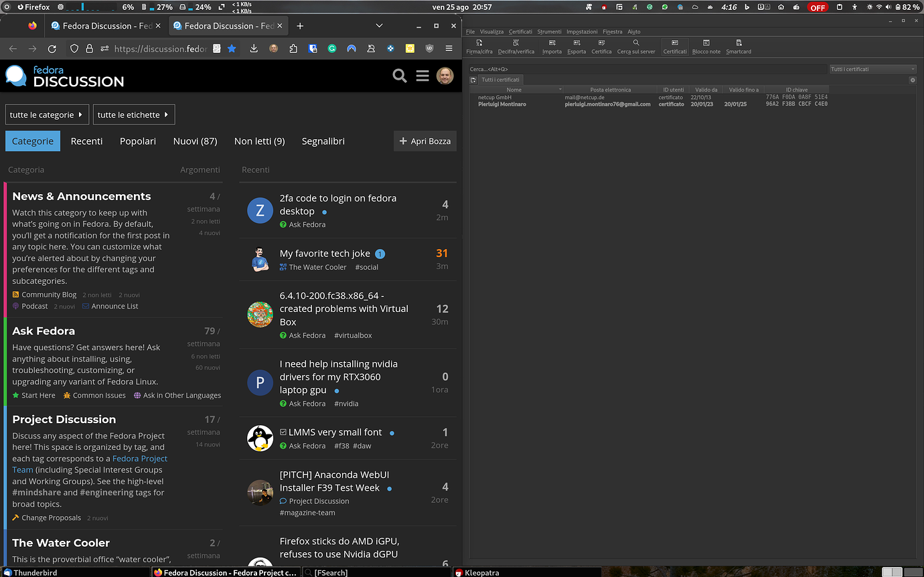Toggle tracking protection via the shield icon
The image size is (924, 577).
74,48
